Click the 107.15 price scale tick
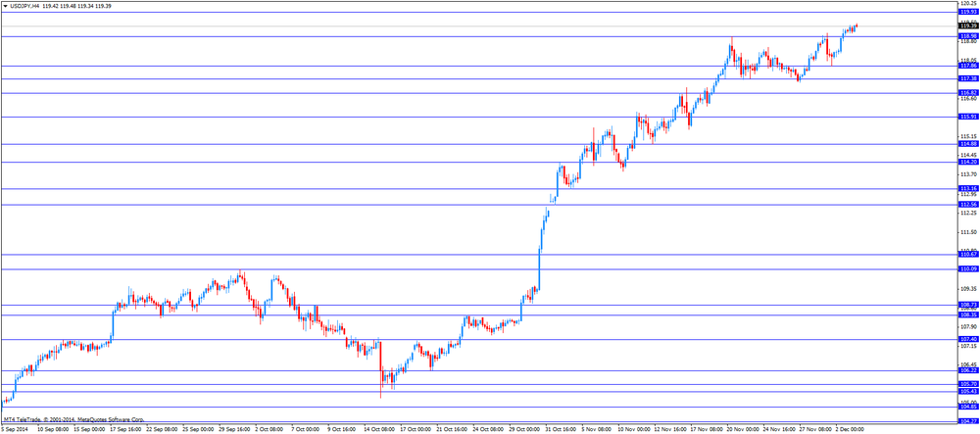This screenshot has width=980, height=434. [969, 345]
